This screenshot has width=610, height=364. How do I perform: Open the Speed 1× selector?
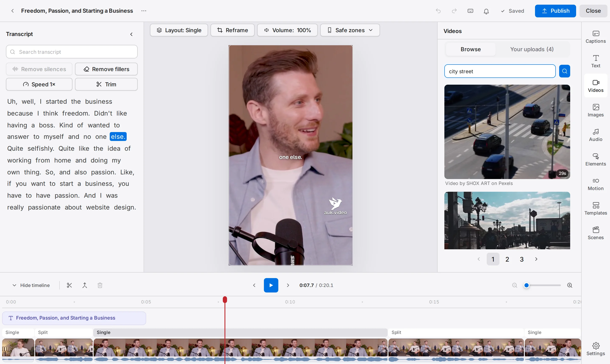click(39, 84)
